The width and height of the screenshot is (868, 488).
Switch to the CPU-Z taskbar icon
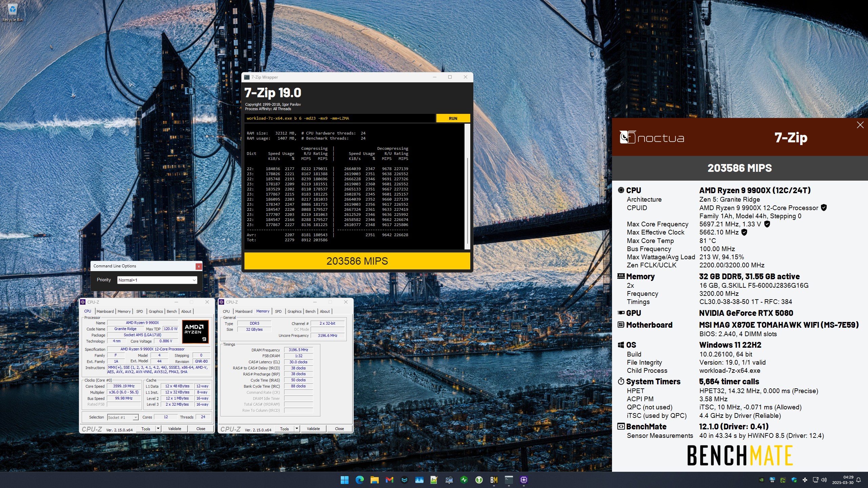coord(524,480)
